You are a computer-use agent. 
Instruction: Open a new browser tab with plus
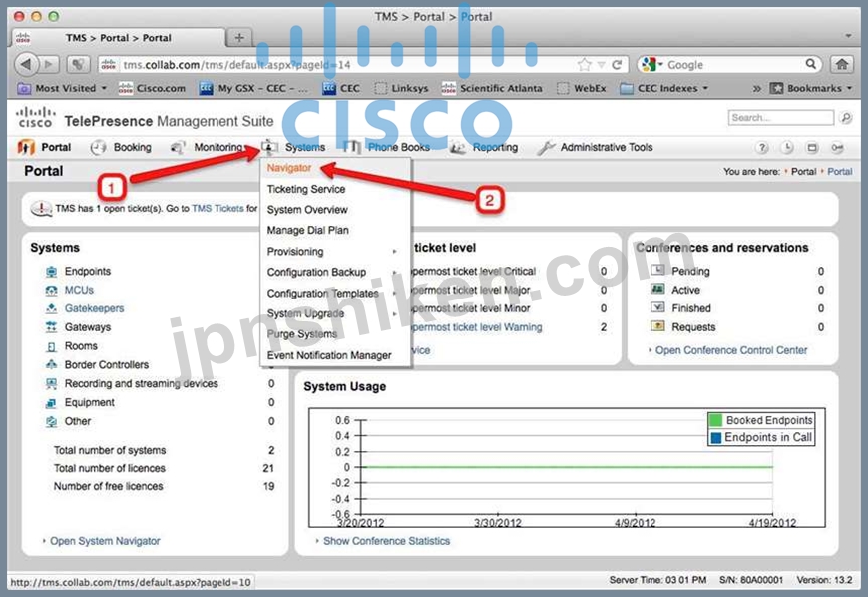coord(239,38)
